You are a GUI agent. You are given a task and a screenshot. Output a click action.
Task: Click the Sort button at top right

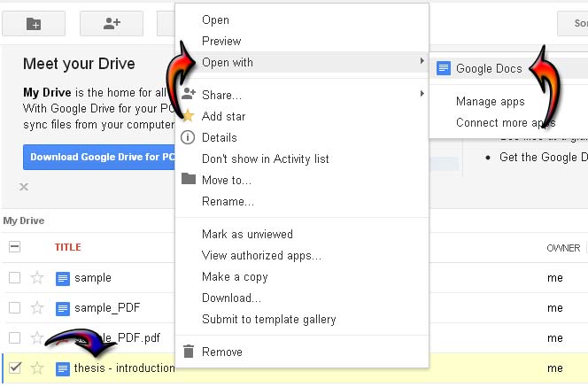point(573,23)
